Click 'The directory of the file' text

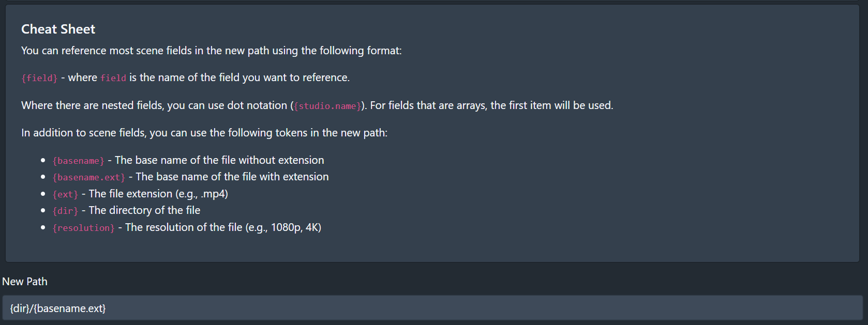pos(144,210)
